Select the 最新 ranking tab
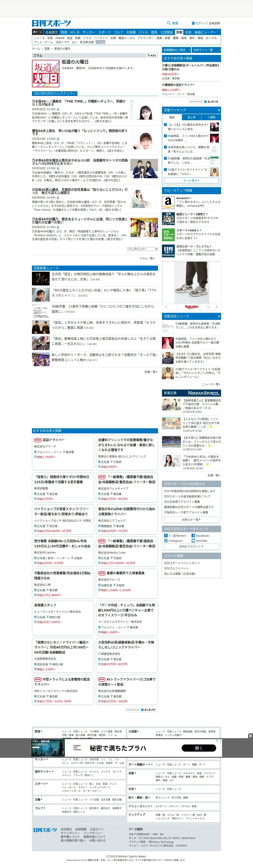Viewport: 253px width, 868px height. click(172, 117)
